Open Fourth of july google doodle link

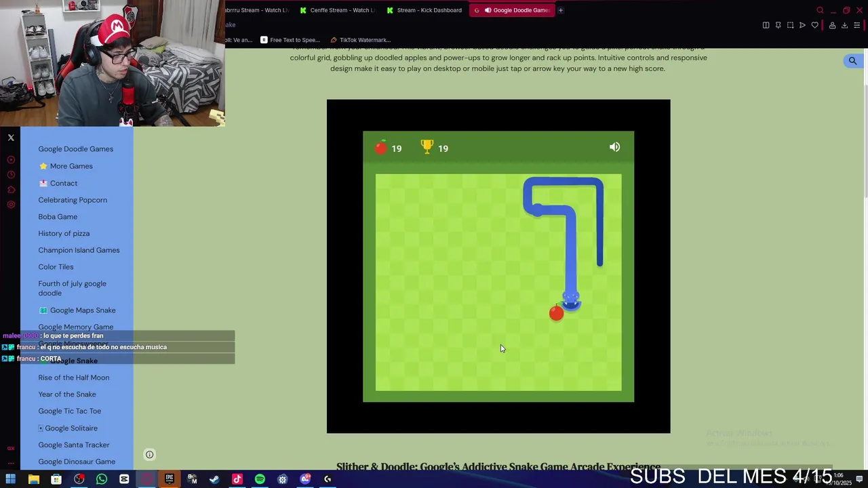(72, 288)
